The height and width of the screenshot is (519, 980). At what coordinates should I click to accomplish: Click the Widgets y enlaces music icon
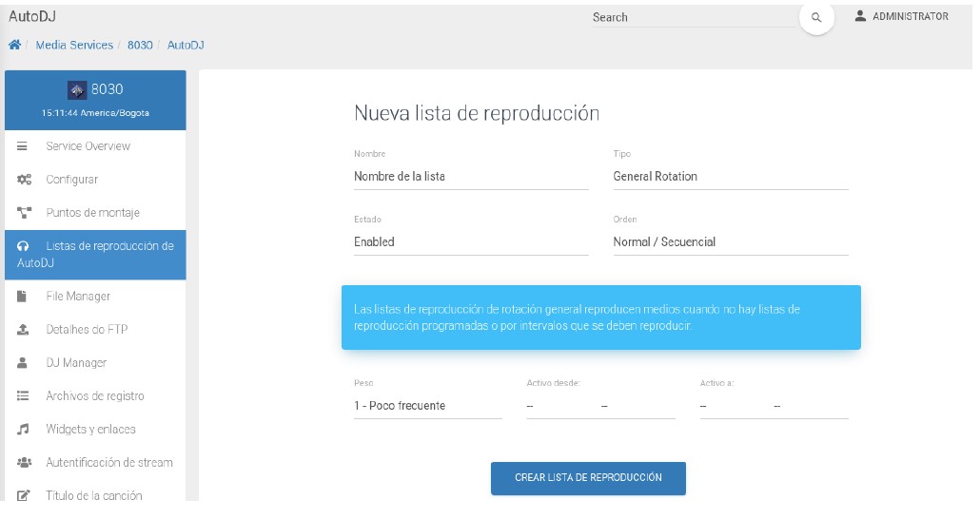[x=23, y=430]
